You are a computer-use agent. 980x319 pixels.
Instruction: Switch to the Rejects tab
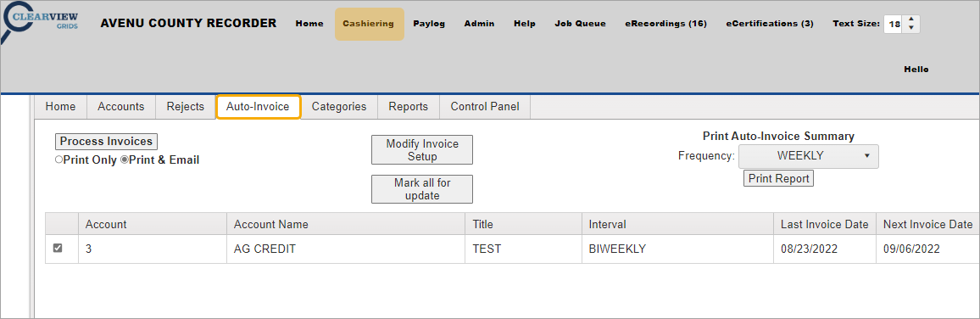click(x=185, y=106)
